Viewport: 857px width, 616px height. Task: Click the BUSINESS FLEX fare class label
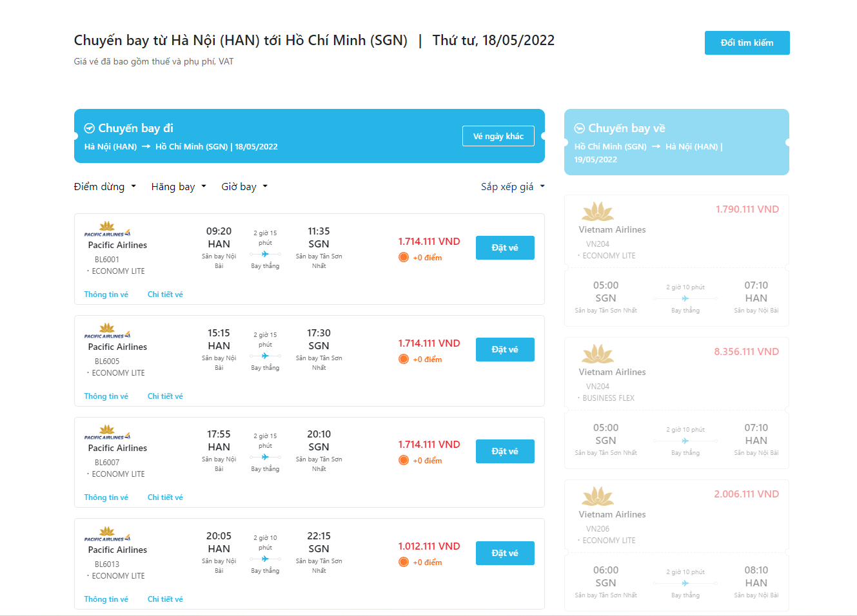(x=609, y=398)
